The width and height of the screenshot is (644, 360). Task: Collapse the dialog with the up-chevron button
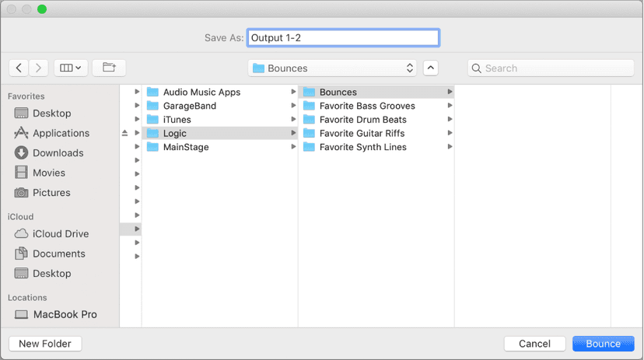click(x=430, y=68)
